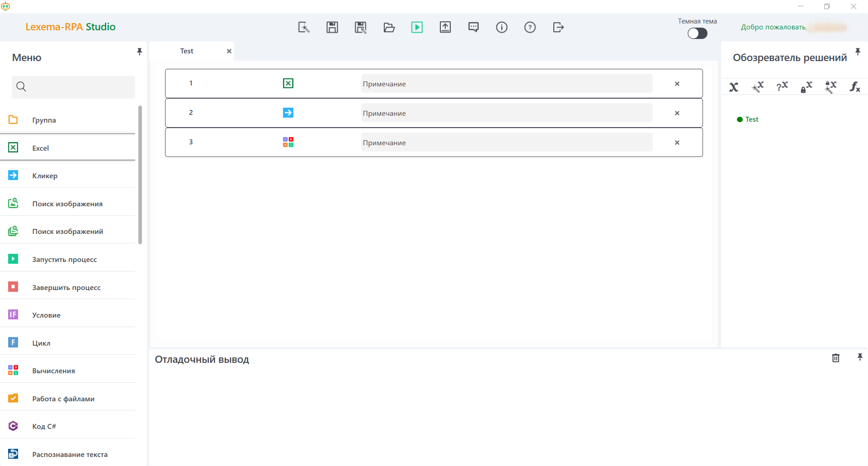Select the Test tab
Image resolution: width=868 pixels, height=466 pixels.
pyautogui.click(x=187, y=51)
